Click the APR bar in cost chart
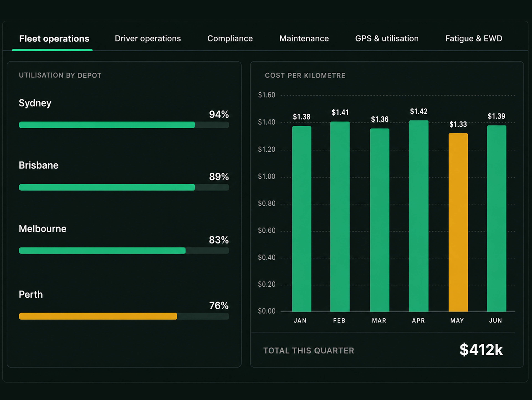Screen dimensions: 532x400 [419, 216]
